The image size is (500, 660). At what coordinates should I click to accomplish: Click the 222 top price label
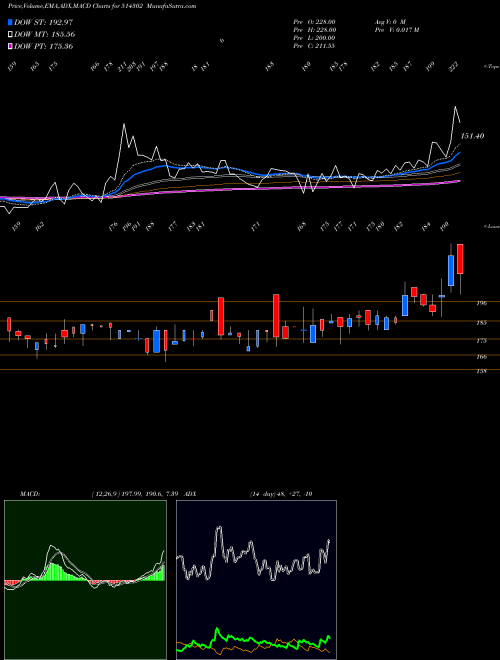click(454, 66)
